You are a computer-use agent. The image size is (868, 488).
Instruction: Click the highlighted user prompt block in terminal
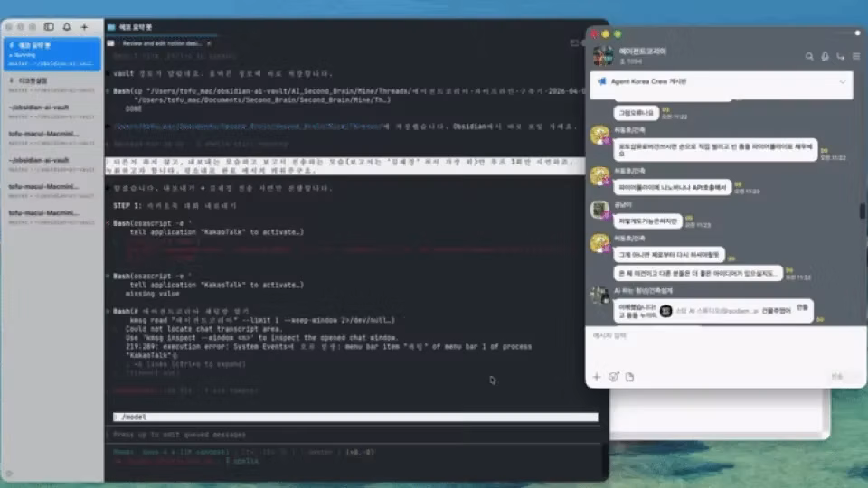point(344,166)
